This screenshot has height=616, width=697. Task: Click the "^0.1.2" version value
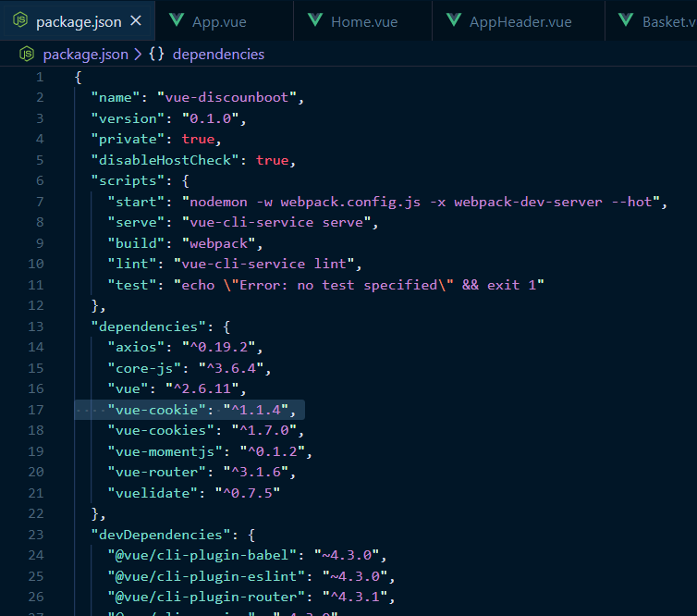coord(273,451)
